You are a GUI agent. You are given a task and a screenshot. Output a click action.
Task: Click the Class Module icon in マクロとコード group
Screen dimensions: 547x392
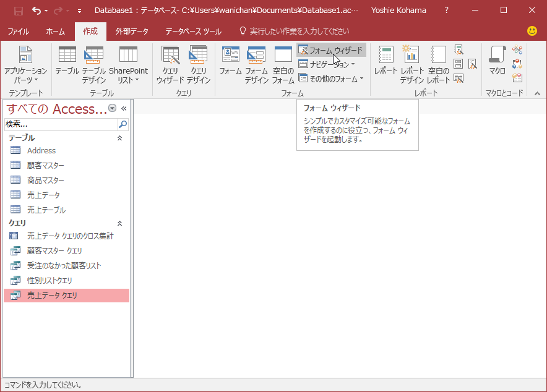[517, 64]
